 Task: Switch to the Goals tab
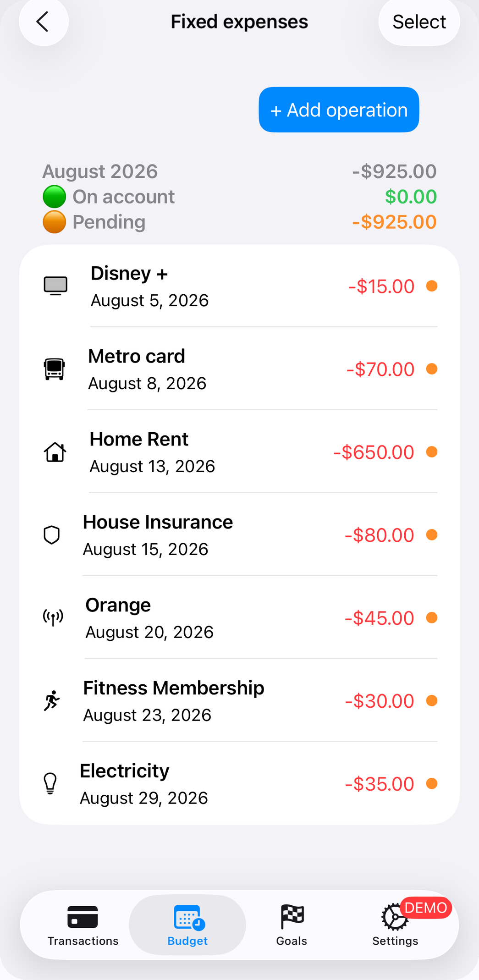292,925
